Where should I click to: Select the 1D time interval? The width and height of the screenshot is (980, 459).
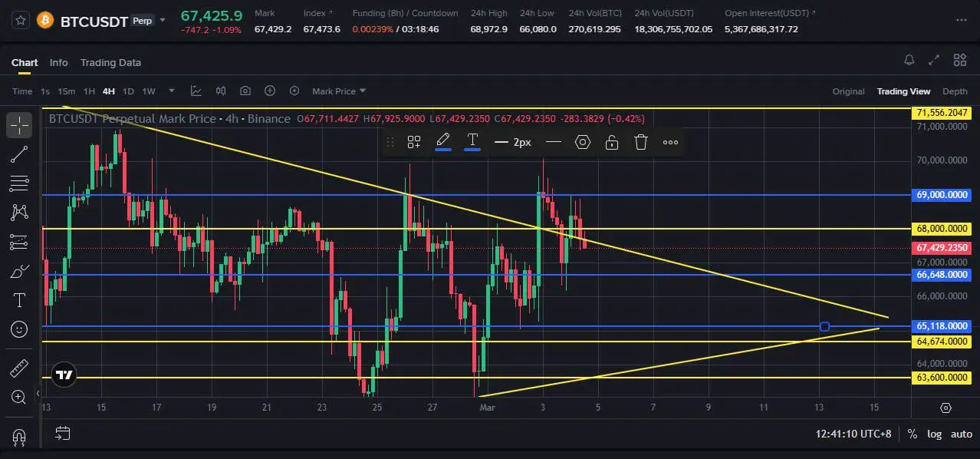pyautogui.click(x=128, y=91)
